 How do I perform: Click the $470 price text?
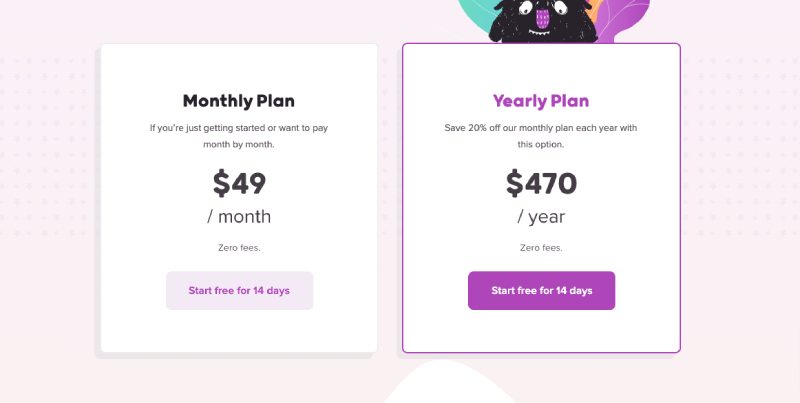point(541,184)
